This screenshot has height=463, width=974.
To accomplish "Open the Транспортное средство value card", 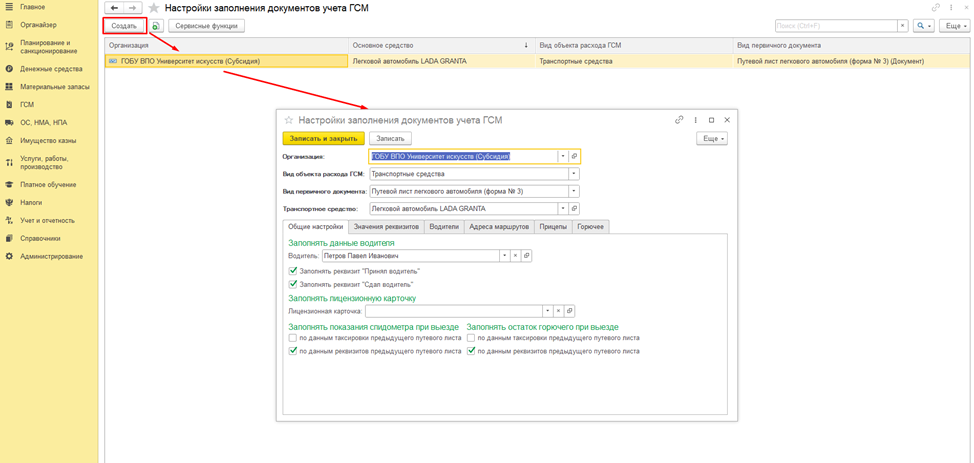I will [575, 209].
